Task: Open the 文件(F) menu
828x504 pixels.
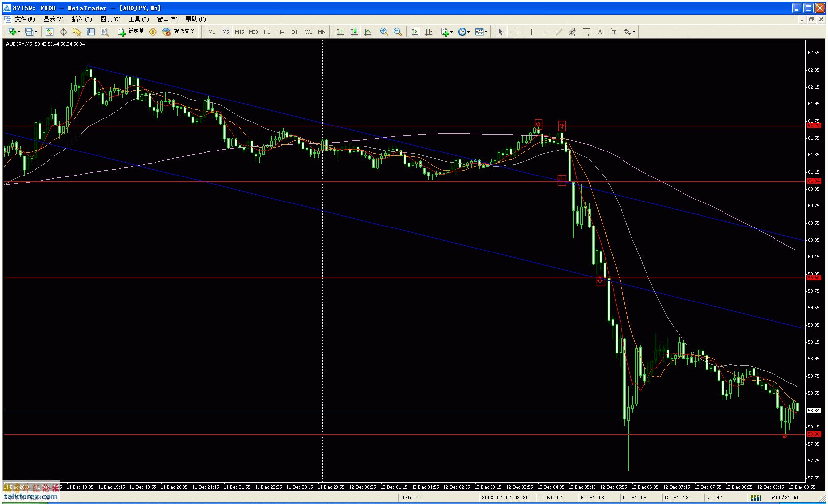Action: click(25, 19)
